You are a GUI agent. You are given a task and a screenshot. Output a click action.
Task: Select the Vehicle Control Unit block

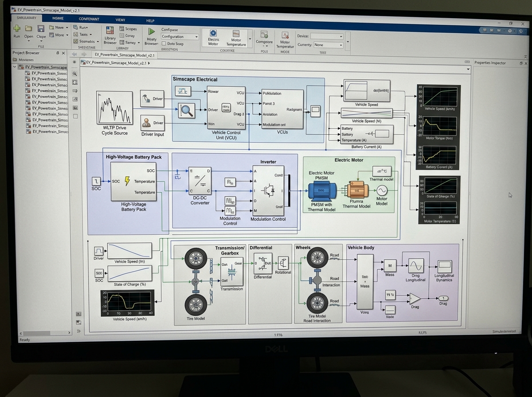(x=226, y=108)
